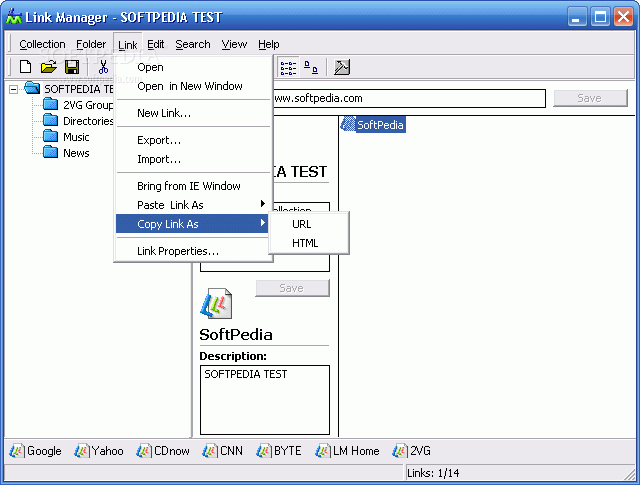Close the open Link menu
Image resolution: width=640 pixels, height=485 pixels.
[128, 44]
